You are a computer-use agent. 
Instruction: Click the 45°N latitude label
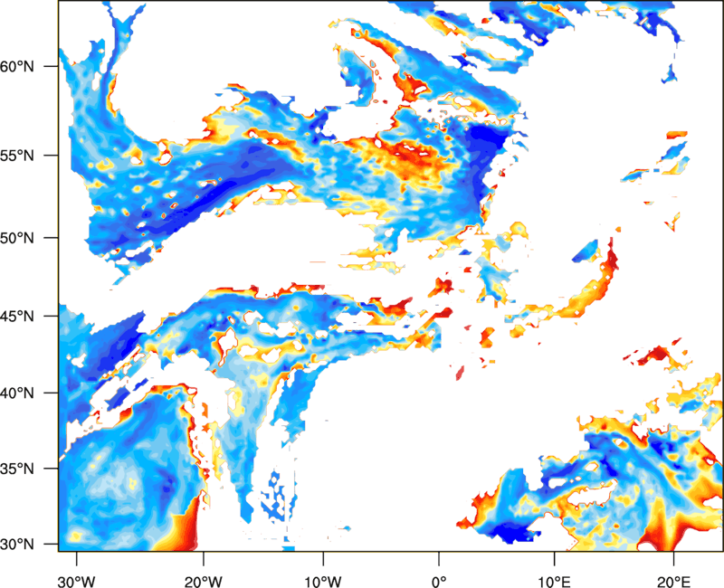click(x=17, y=316)
